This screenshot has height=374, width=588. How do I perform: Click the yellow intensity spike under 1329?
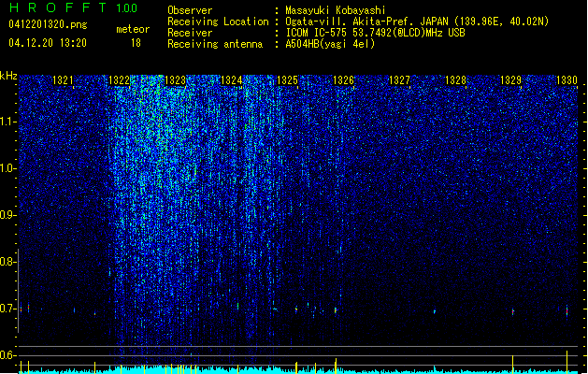click(513, 365)
